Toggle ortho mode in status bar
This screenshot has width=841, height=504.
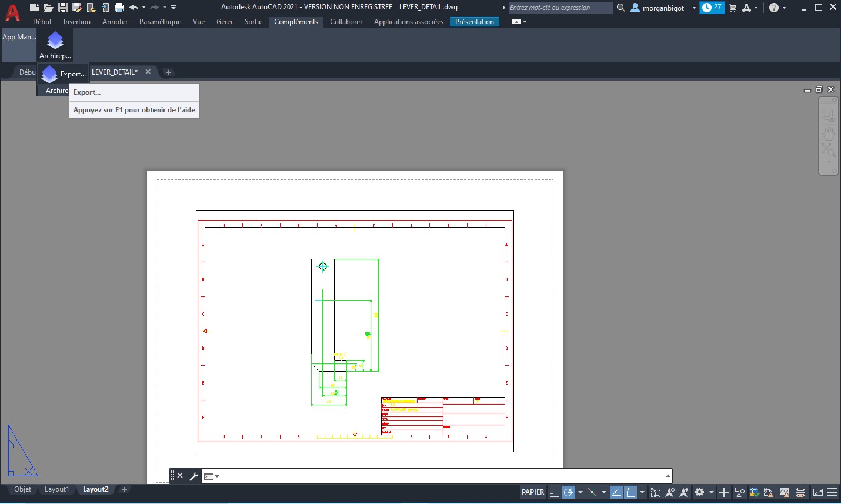(x=554, y=492)
